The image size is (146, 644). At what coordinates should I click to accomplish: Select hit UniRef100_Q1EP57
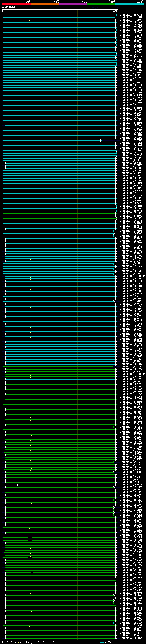[131, 409]
